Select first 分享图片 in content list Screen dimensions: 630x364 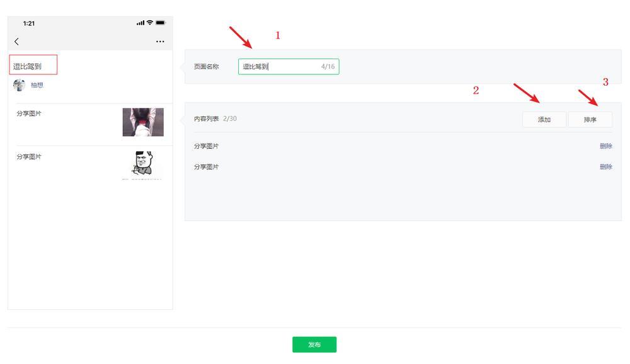(206, 146)
